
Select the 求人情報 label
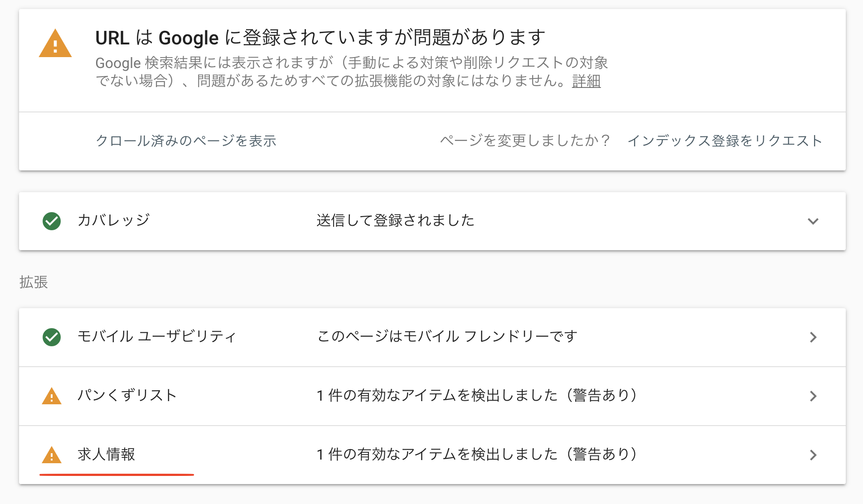pyautogui.click(x=107, y=454)
